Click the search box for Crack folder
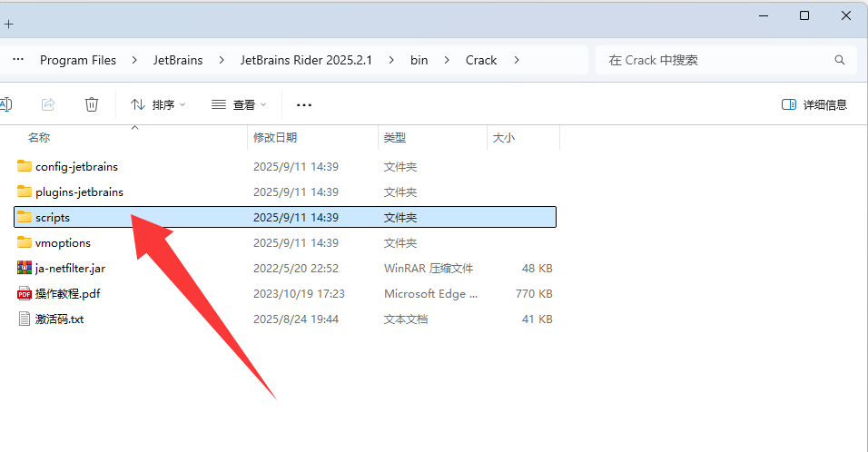 coord(727,60)
